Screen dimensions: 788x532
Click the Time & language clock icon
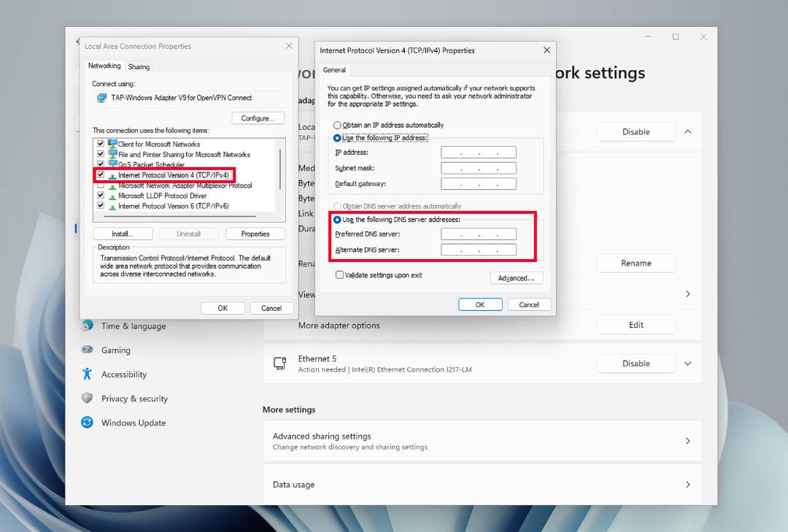click(x=87, y=325)
